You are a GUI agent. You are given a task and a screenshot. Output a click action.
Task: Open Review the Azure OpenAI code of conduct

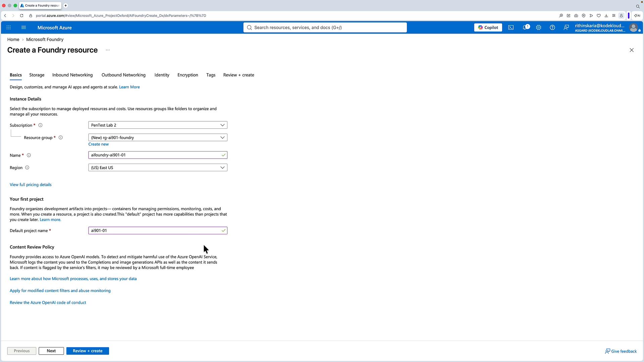(x=48, y=303)
